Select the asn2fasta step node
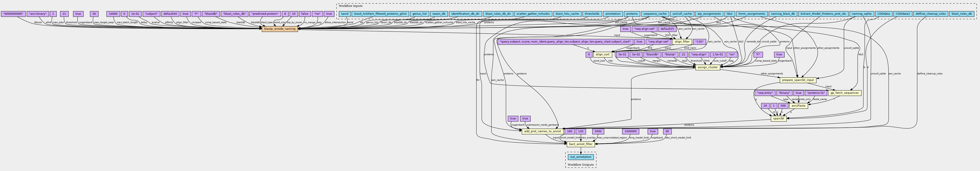Viewport: 980px width, 171px height. point(798,106)
